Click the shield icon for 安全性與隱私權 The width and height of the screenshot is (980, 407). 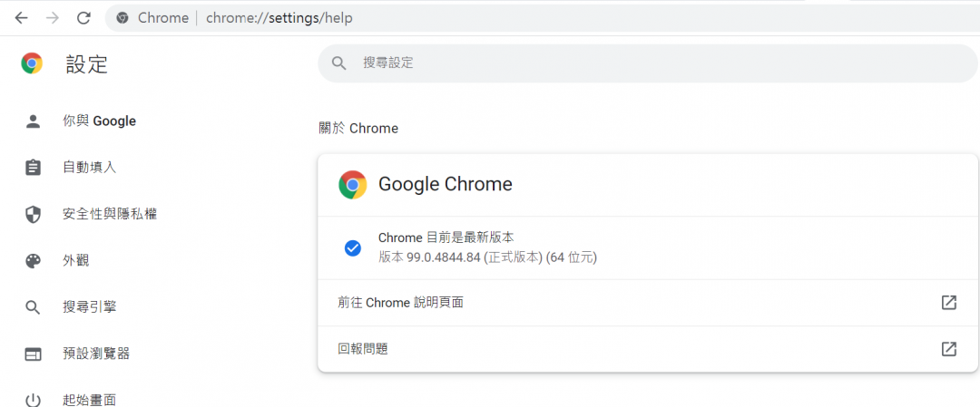click(x=34, y=215)
